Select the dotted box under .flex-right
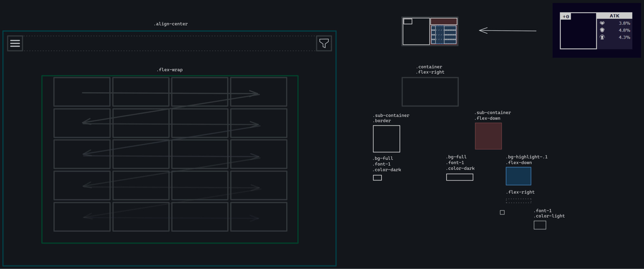This screenshot has width=644, height=269. 518,201
